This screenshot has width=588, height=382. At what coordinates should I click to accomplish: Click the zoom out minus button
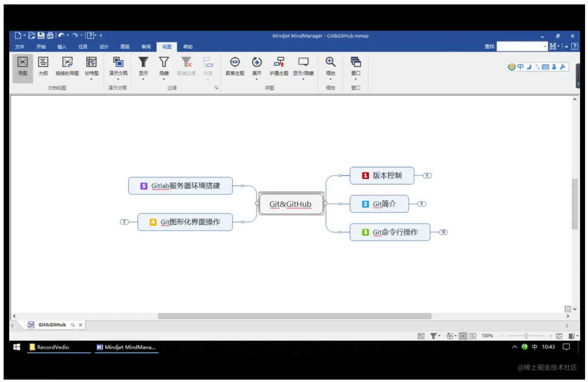502,336
